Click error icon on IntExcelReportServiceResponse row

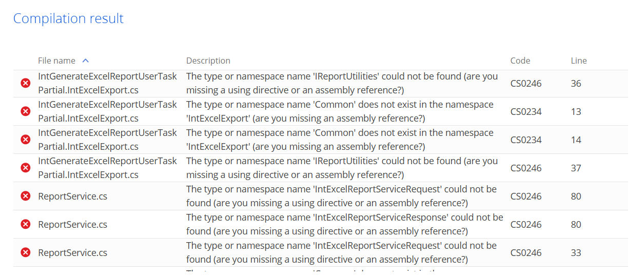pyautogui.click(x=25, y=224)
